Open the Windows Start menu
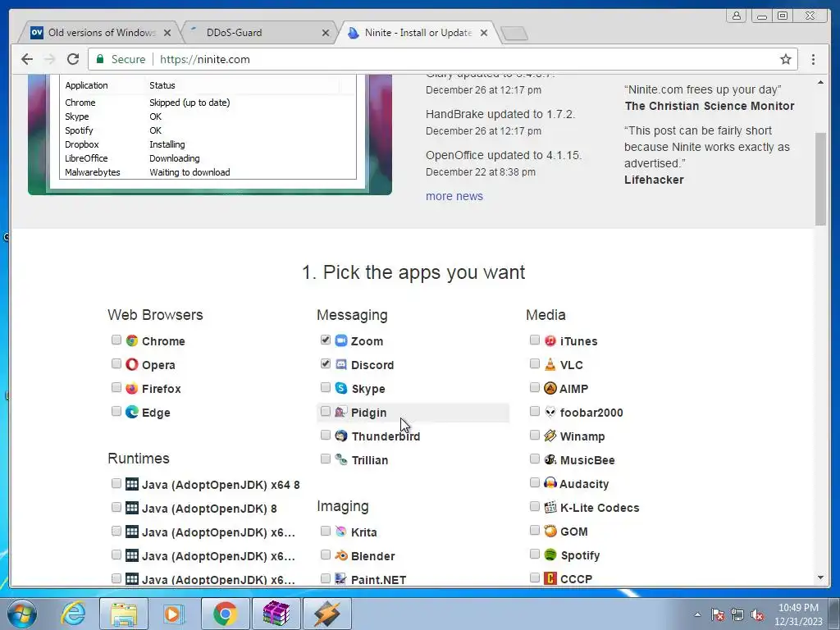Image resolution: width=840 pixels, height=630 pixels. coord(22,614)
